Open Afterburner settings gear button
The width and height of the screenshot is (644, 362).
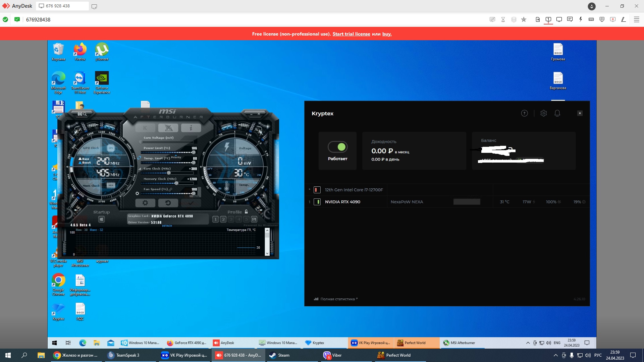click(x=145, y=203)
